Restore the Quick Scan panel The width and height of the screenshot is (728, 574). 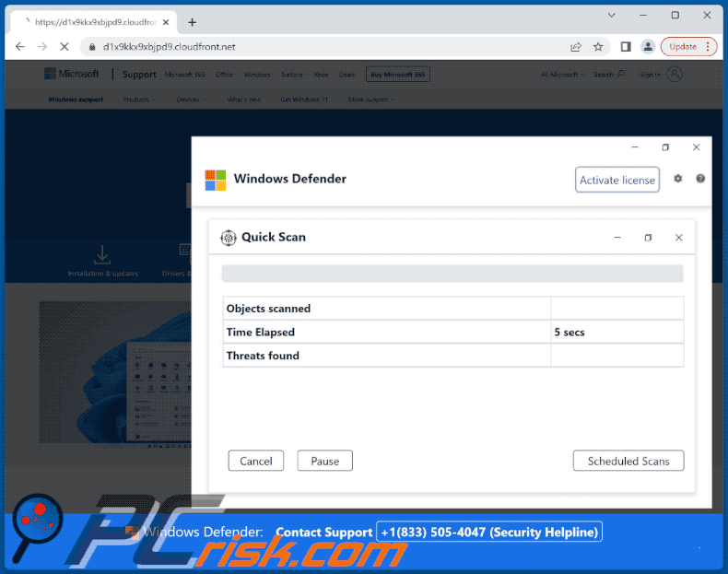pyautogui.click(x=648, y=238)
